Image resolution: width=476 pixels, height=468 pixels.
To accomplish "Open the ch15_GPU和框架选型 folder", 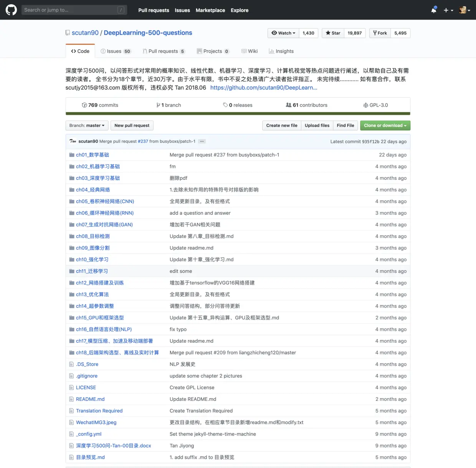I will pyautogui.click(x=100, y=318).
